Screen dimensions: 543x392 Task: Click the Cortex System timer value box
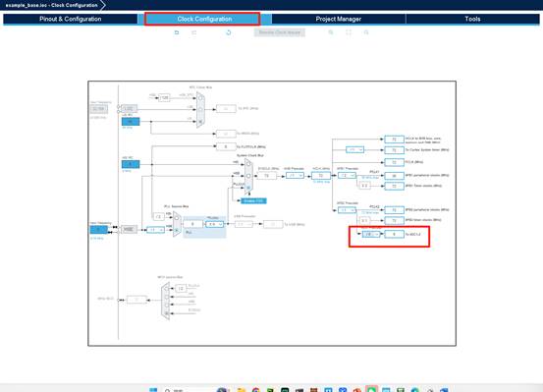click(394, 150)
